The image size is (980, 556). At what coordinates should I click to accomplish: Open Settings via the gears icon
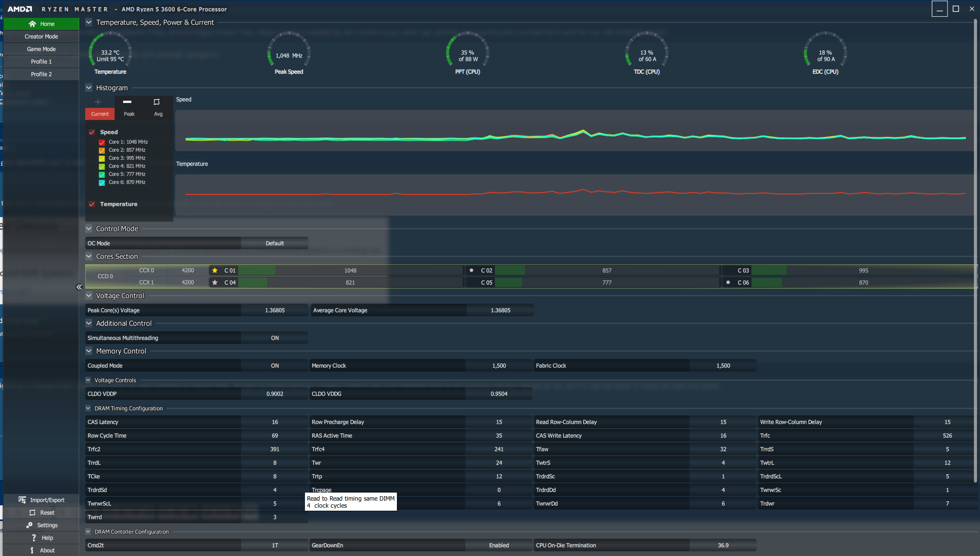click(x=30, y=525)
